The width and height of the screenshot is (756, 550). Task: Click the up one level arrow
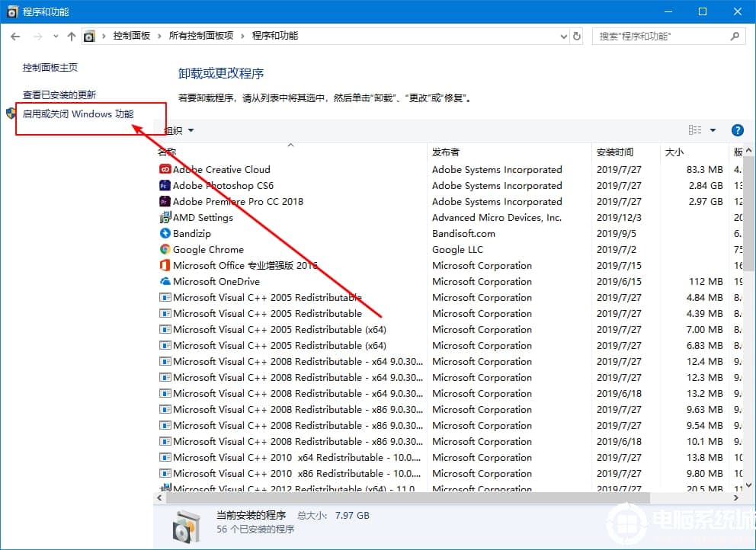click(72, 36)
